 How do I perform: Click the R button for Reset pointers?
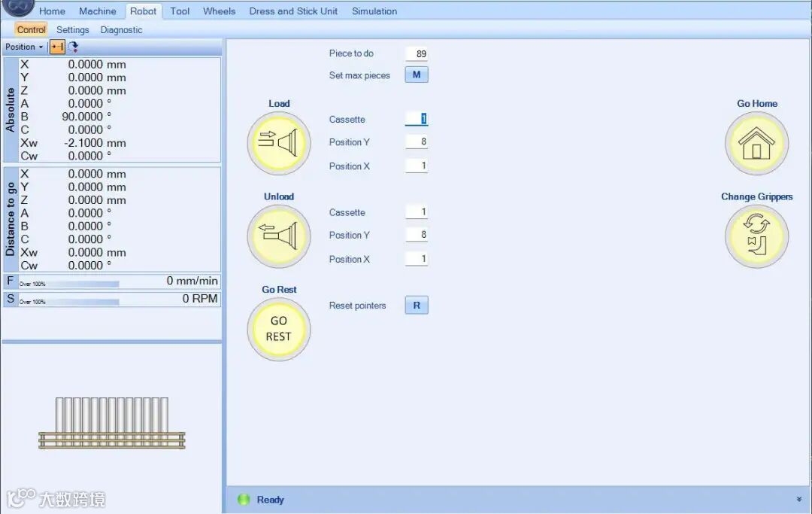417,306
